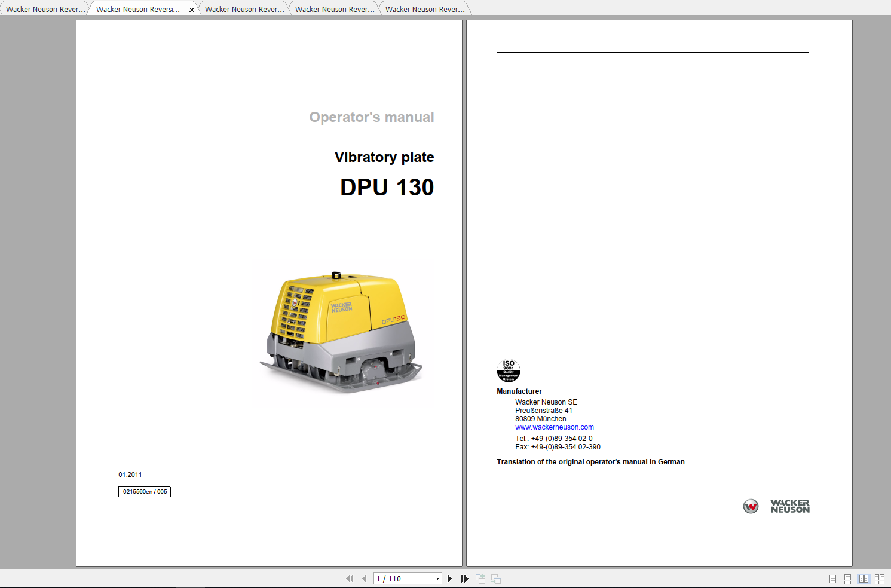
Task: Click the Wacker Neuson logo on right page
Action: pyautogui.click(x=776, y=506)
